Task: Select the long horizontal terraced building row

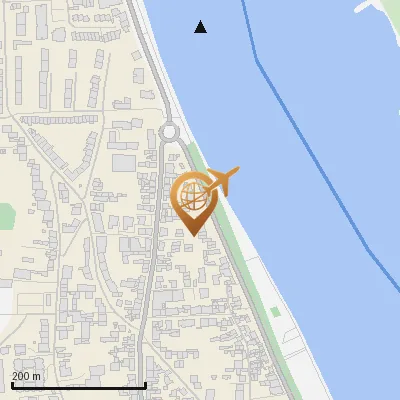Action: 59,119
